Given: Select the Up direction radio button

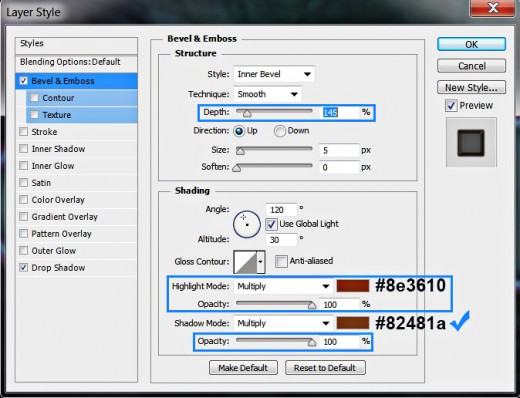Looking at the screenshot, I should coord(239,131).
